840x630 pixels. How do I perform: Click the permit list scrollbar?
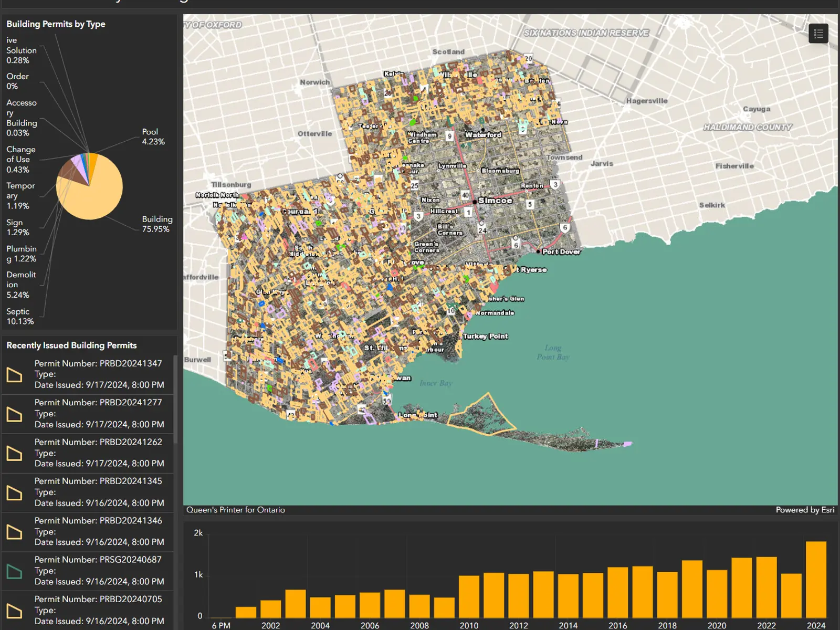[x=175, y=399]
